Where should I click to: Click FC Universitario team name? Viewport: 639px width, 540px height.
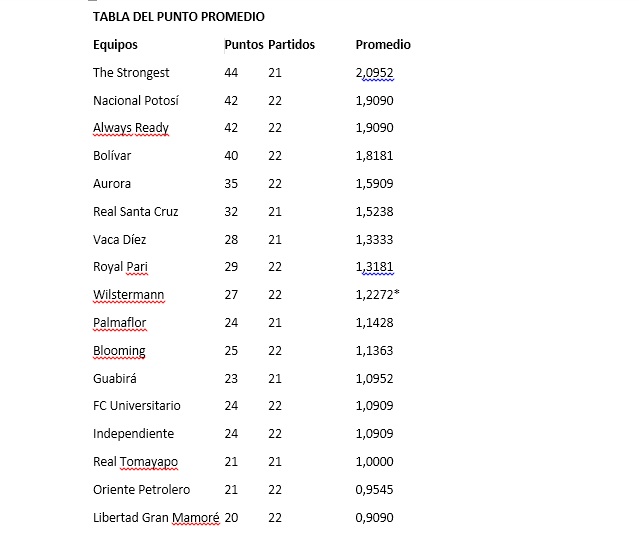coord(137,406)
